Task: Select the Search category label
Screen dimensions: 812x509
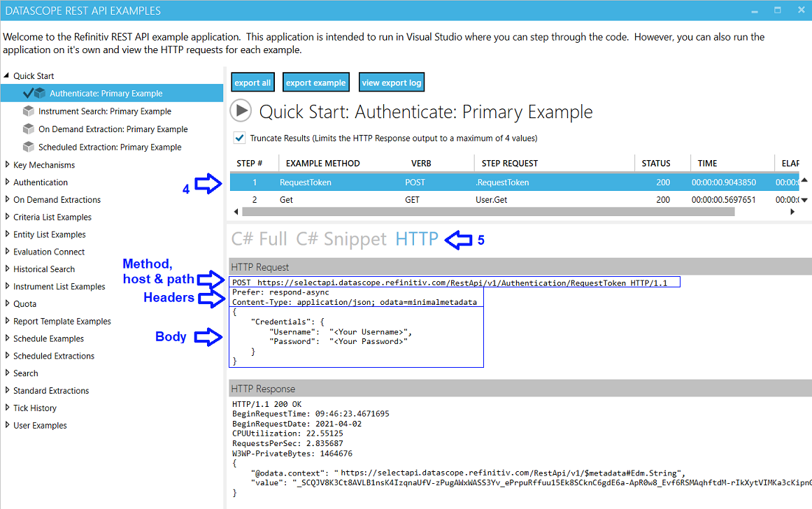Action: (x=26, y=373)
